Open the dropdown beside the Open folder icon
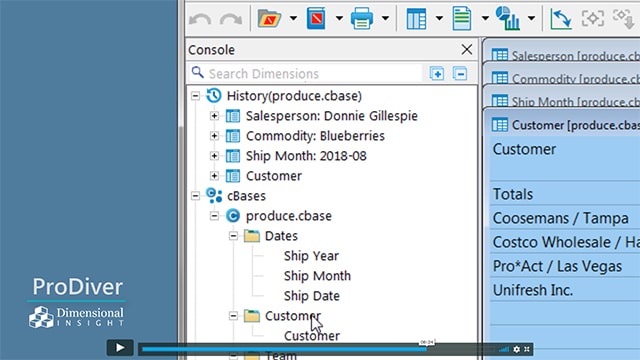 coord(293,18)
